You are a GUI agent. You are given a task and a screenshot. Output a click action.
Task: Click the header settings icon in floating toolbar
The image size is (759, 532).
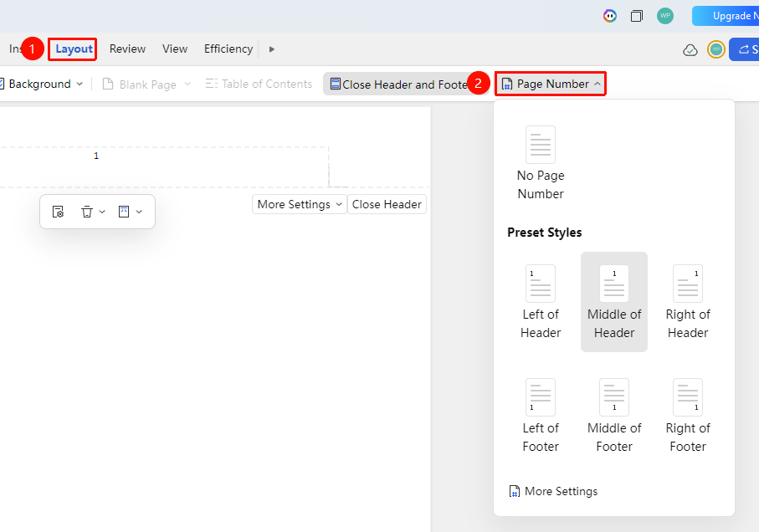coord(58,212)
